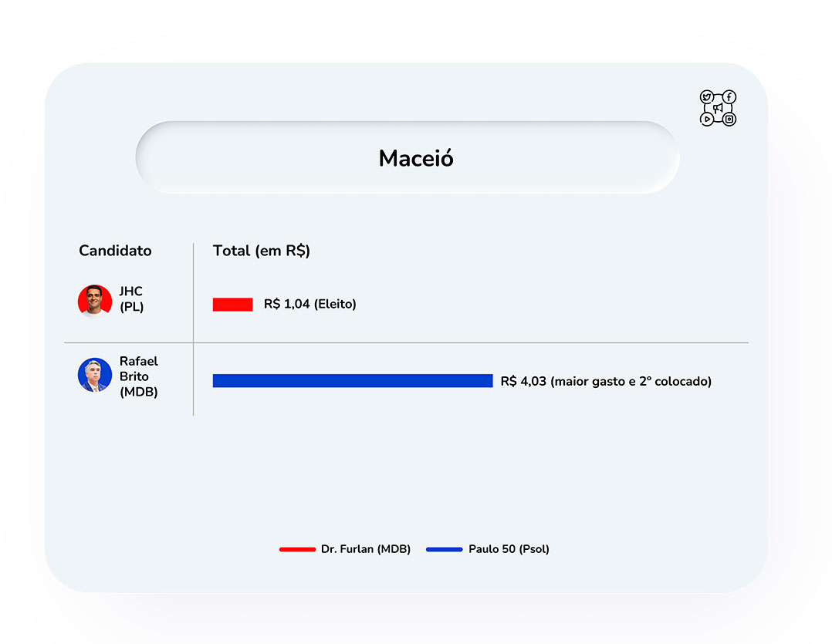Click the red legend line swatch
Screen dimensions: 832x644
[x=297, y=550]
